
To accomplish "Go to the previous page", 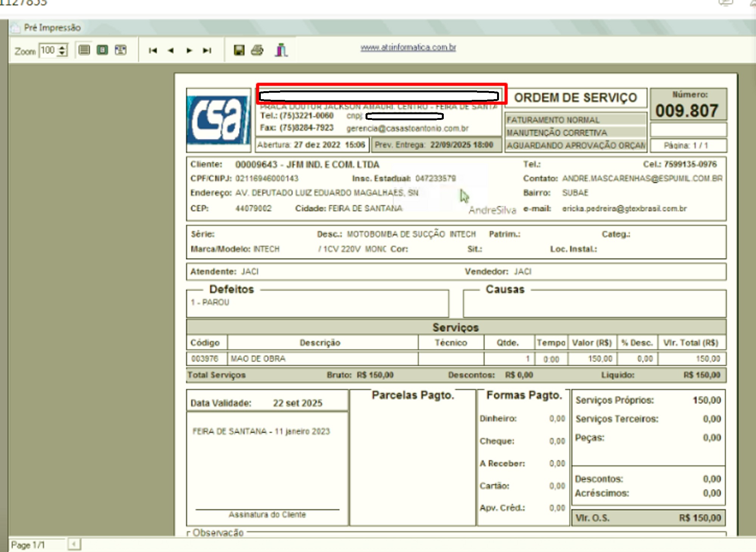I will click(x=171, y=50).
